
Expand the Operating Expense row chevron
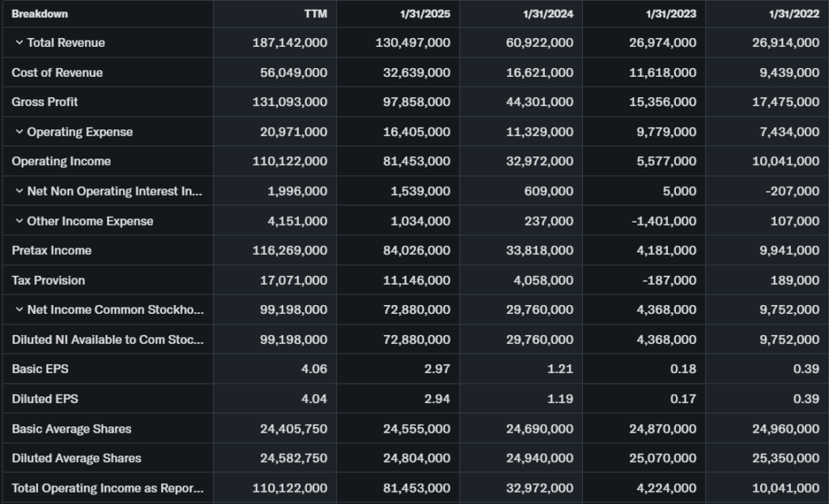click(x=19, y=132)
